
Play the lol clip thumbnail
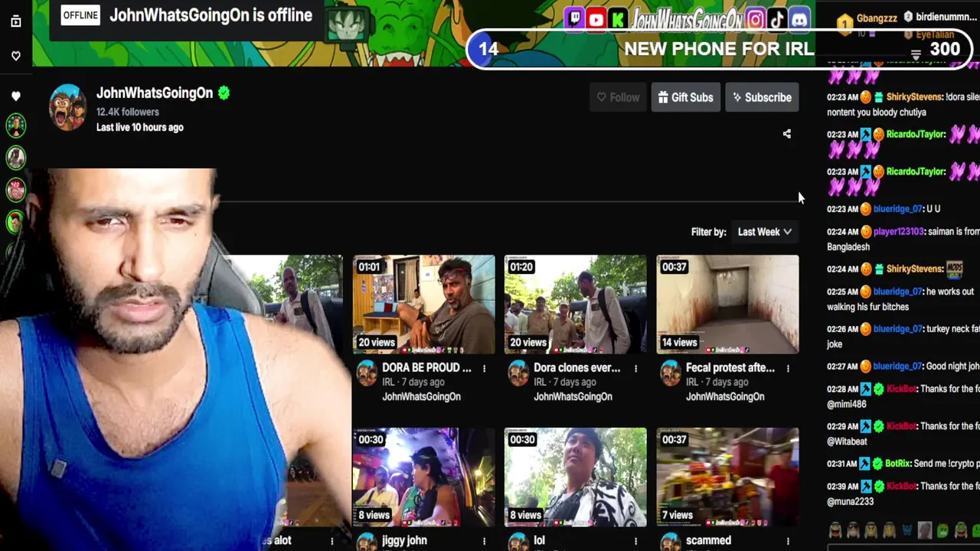point(575,478)
